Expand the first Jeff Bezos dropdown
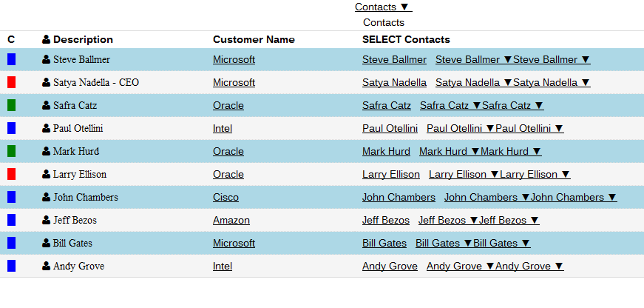 pyautogui.click(x=448, y=220)
